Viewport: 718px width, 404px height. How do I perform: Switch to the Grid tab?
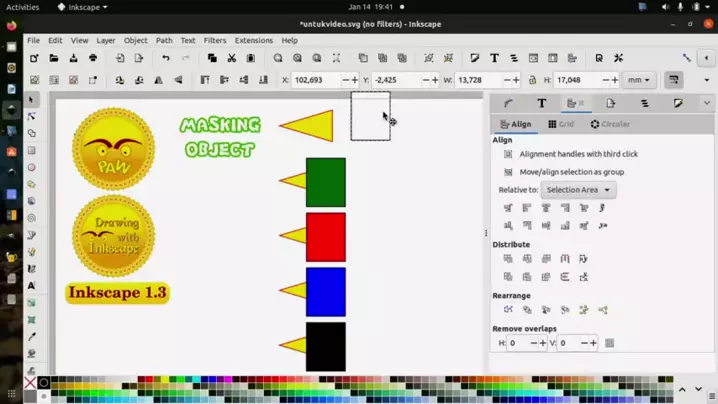(561, 125)
